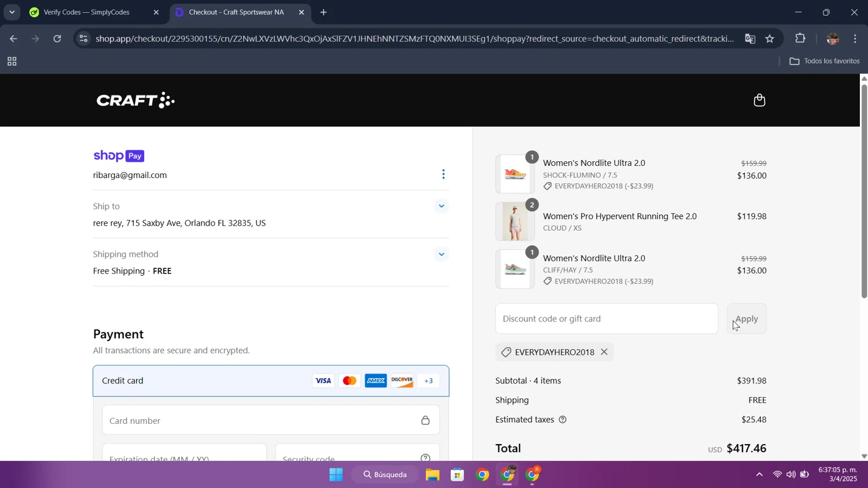Open the shopping bag cart icon
This screenshot has height=488, width=868.
click(x=759, y=100)
